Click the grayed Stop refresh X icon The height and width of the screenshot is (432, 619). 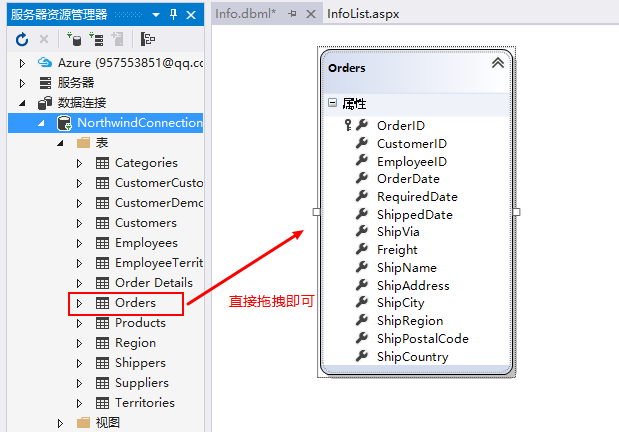[x=44, y=39]
